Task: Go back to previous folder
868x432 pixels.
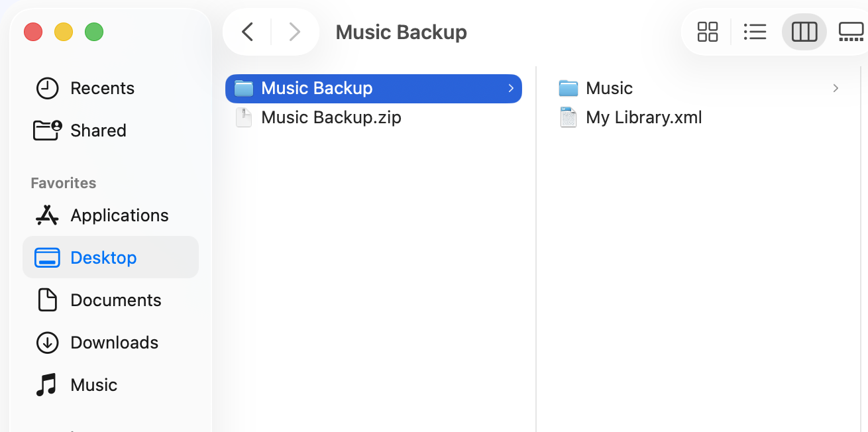Action: point(247,32)
